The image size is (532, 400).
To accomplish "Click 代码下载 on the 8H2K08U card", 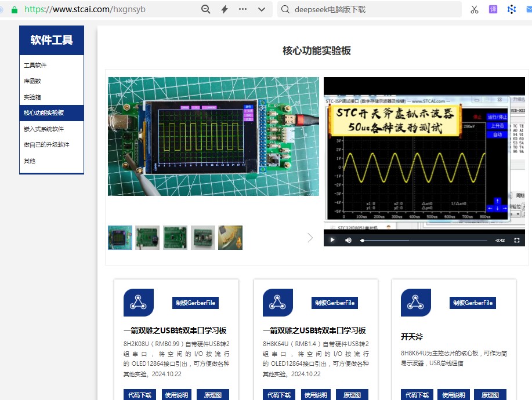I will pyautogui.click(x=139, y=395).
